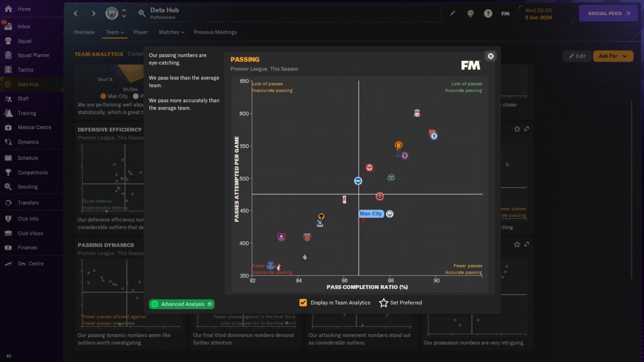644x362 pixels.
Task: Open the Finances sidebar icon
Action: tap(8, 247)
